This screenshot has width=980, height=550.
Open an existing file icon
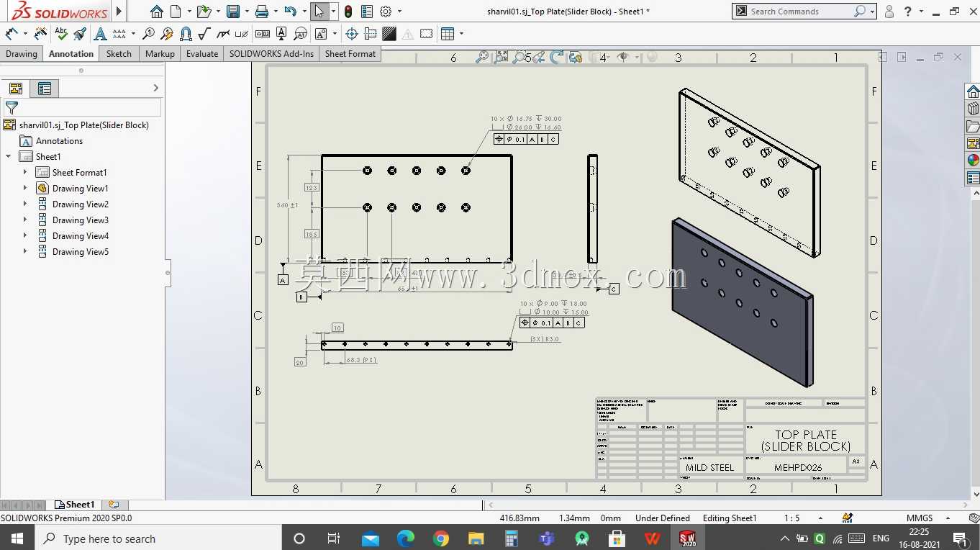coord(204,12)
